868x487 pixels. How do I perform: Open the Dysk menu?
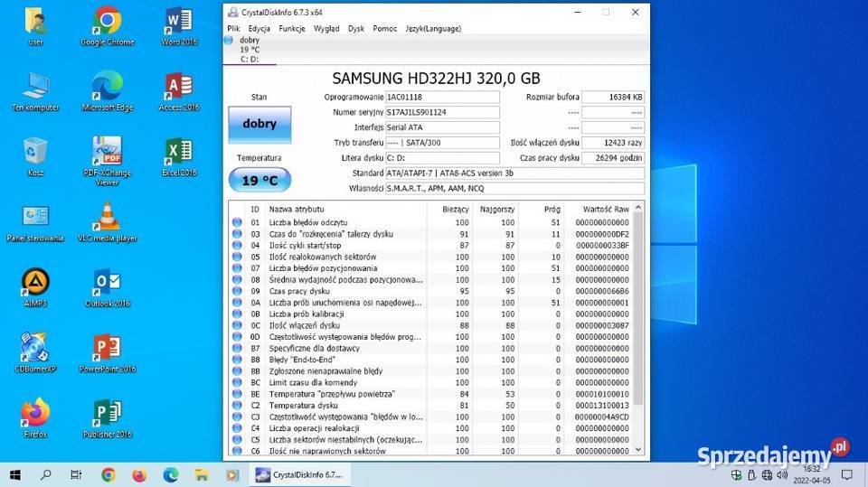(356, 28)
